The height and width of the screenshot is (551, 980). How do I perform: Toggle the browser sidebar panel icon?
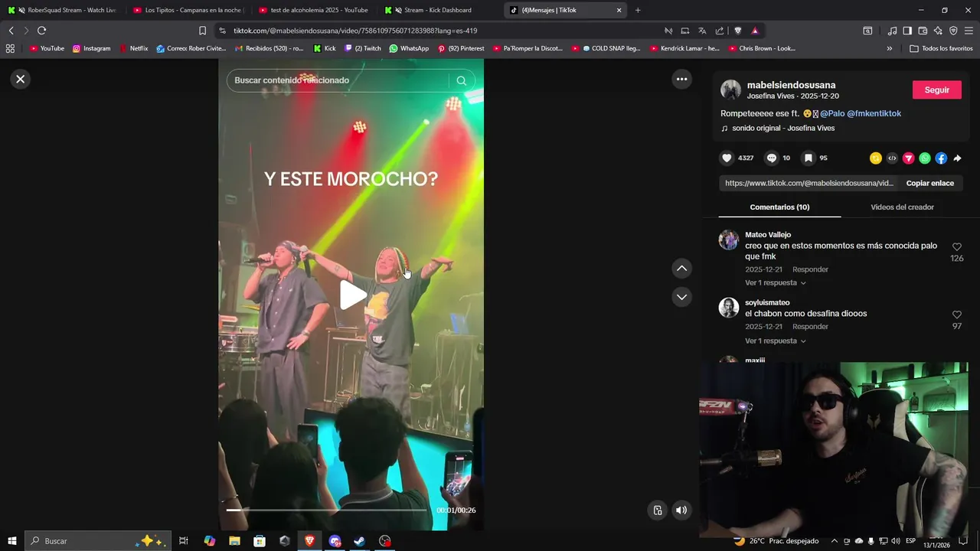pos(907,31)
